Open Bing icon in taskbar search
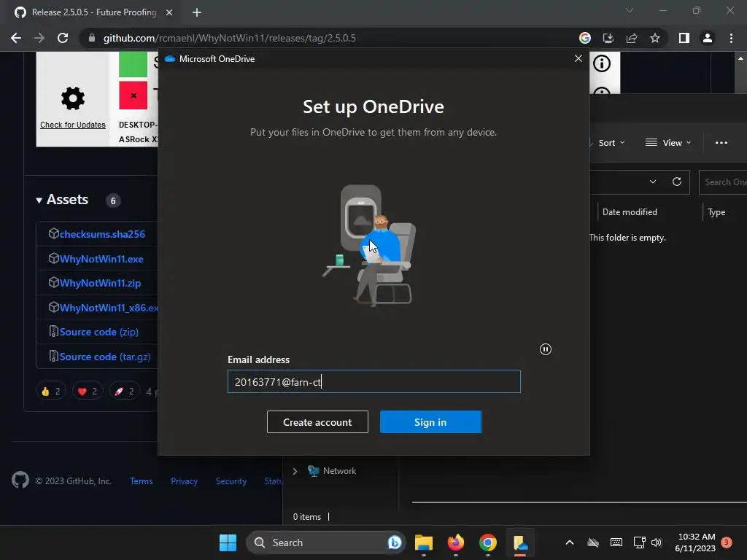Image resolution: width=747 pixels, height=560 pixels. [x=395, y=542]
